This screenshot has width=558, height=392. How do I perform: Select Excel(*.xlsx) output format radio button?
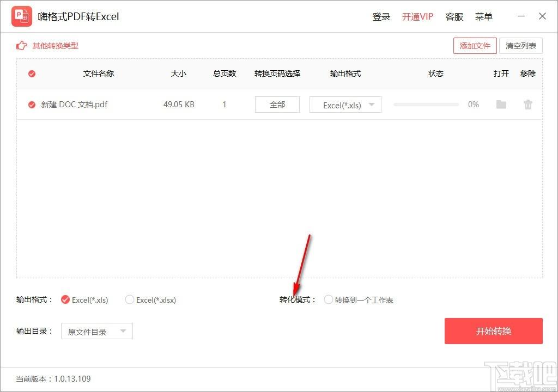[x=130, y=299]
